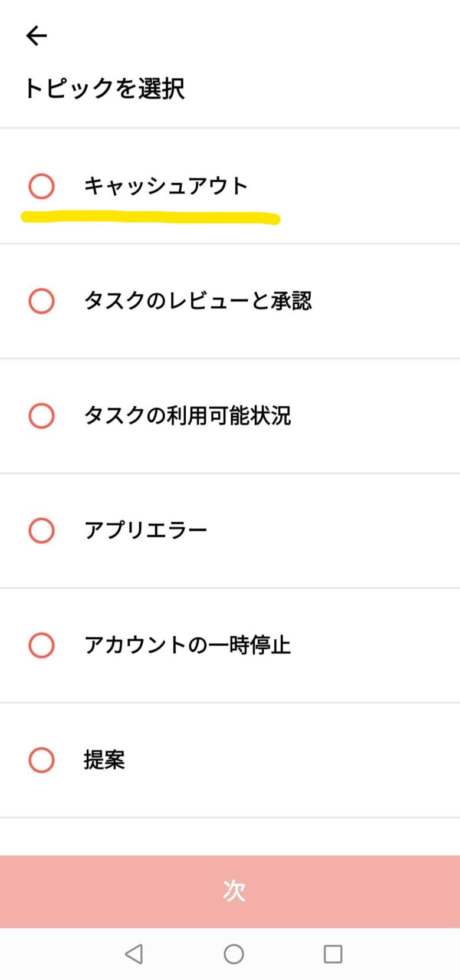Select the キャッシュアウト radio circle
The width and height of the screenshot is (460, 980).
42,186
